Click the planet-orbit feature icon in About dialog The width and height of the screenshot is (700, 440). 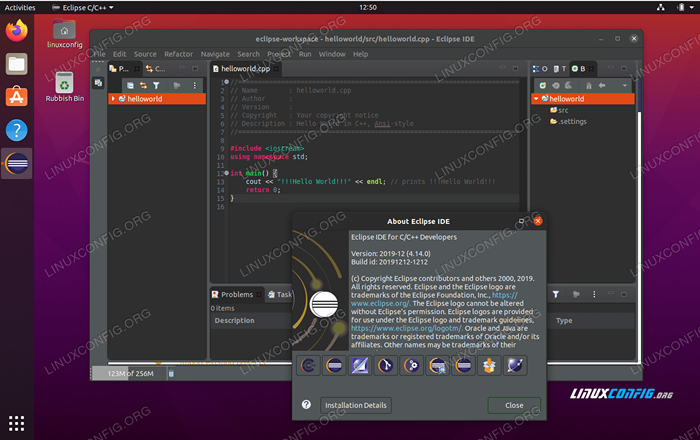pyautogui.click(x=515, y=366)
